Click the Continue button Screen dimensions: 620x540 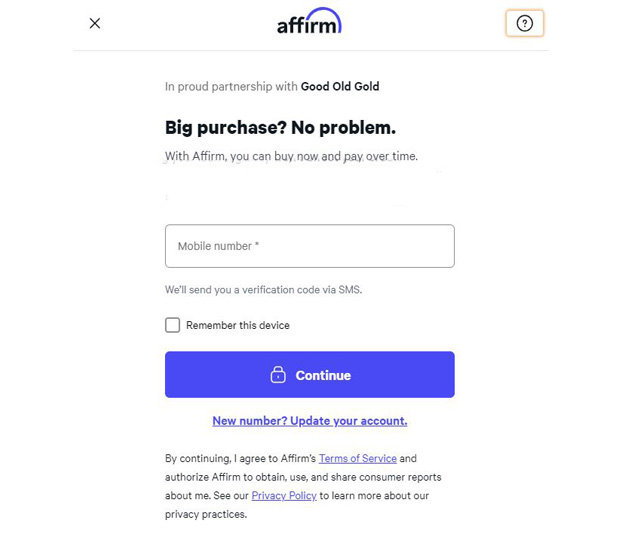tap(310, 374)
